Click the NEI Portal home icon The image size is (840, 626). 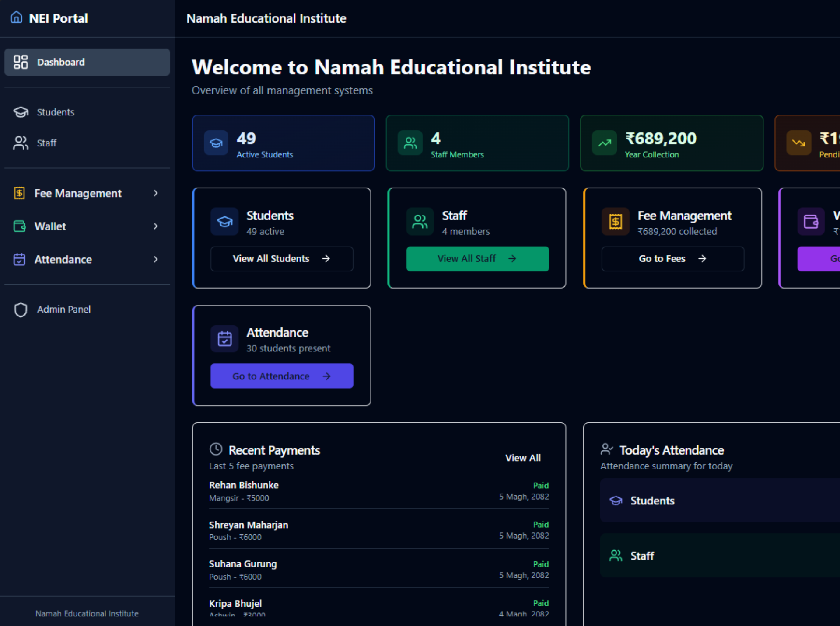pyautogui.click(x=16, y=17)
